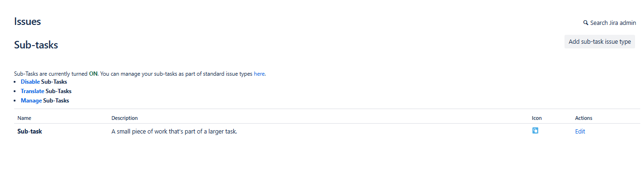Screen dimensions: 644x173
Task: Click the Description column header
Action: 125,118
